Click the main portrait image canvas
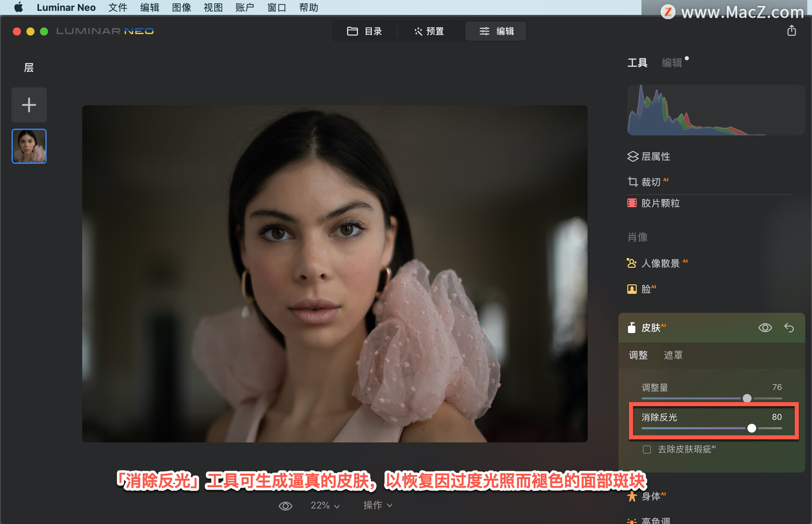Screen dimensions: 812x524 [335, 274]
